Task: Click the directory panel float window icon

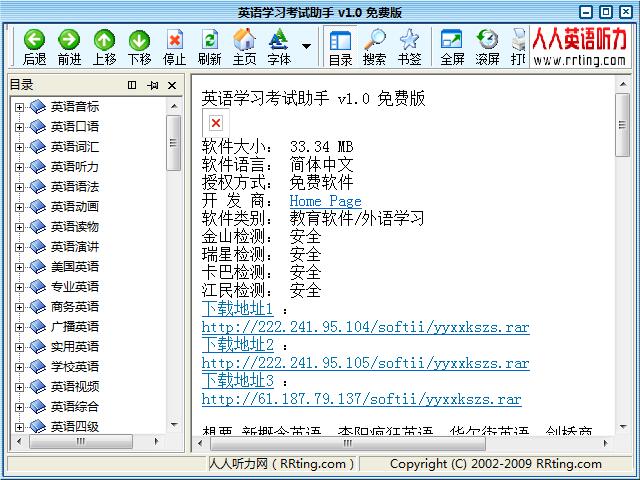Action: point(132,85)
